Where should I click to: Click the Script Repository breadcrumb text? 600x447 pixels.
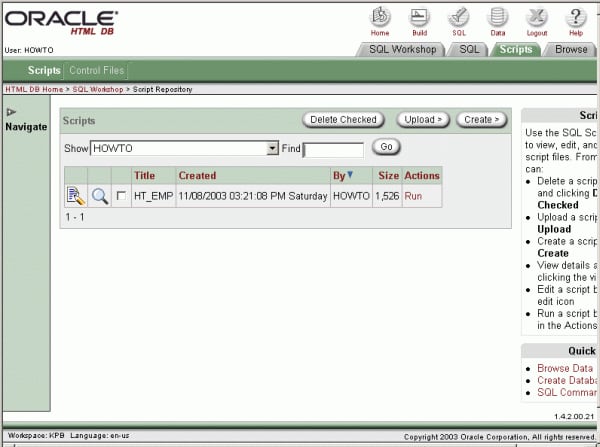coord(162,89)
